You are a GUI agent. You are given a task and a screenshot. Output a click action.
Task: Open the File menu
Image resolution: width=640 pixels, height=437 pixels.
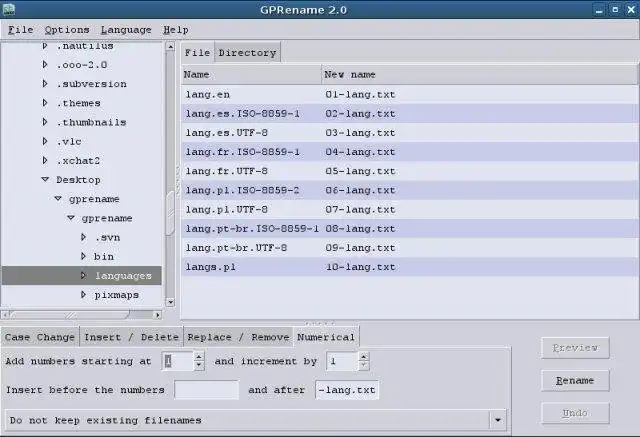20,30
